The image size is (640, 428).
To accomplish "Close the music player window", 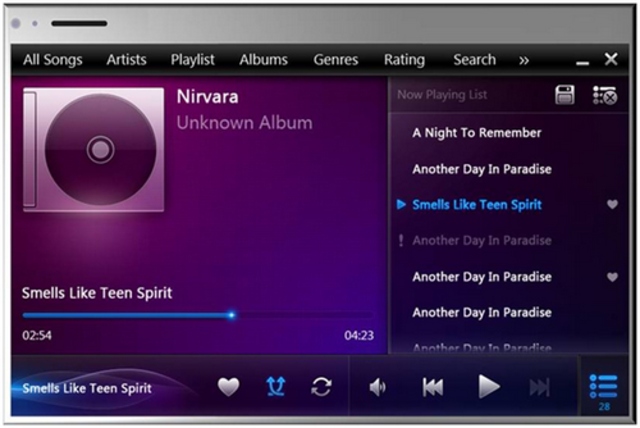I will (x=611, y=59).
